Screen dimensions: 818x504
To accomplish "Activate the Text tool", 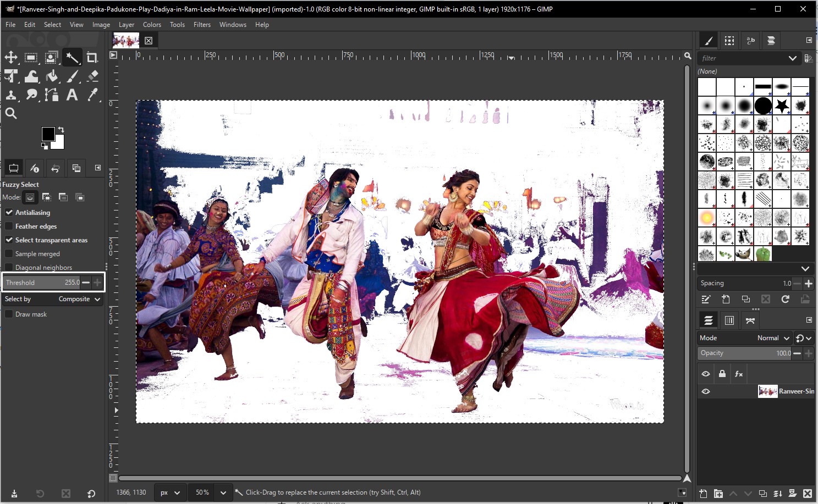I will [x=72, y=95].
